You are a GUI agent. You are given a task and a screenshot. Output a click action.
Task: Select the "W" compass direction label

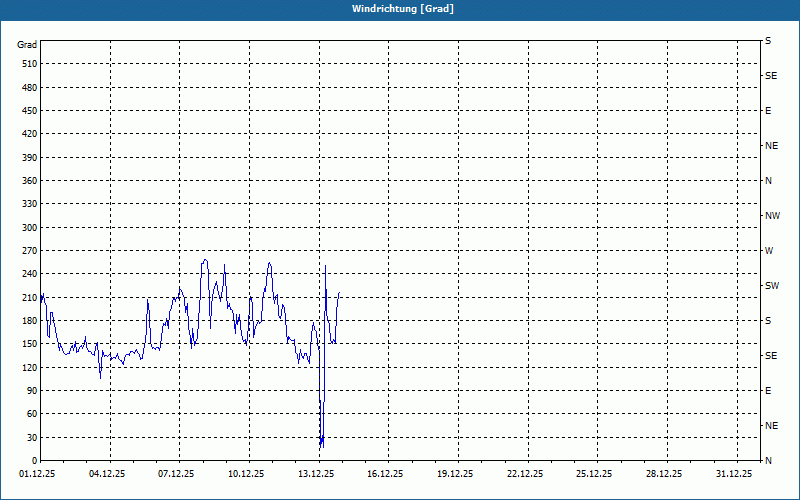(769, 251)
